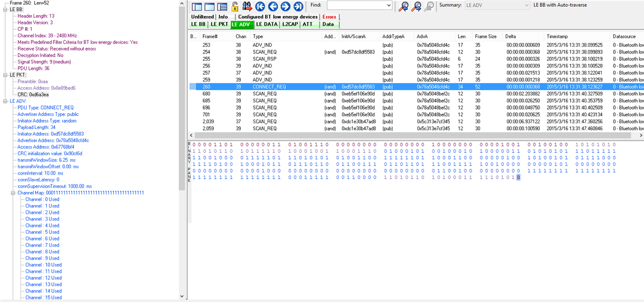The width and height of the screenshot is (644, 302).
Task: Sort by the Delta column header
Action: pyautogui.click(x=524, y=37)
